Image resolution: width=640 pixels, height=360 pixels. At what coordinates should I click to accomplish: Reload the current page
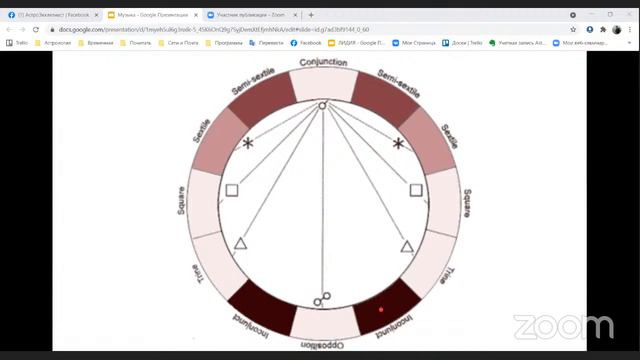(36, 30)
